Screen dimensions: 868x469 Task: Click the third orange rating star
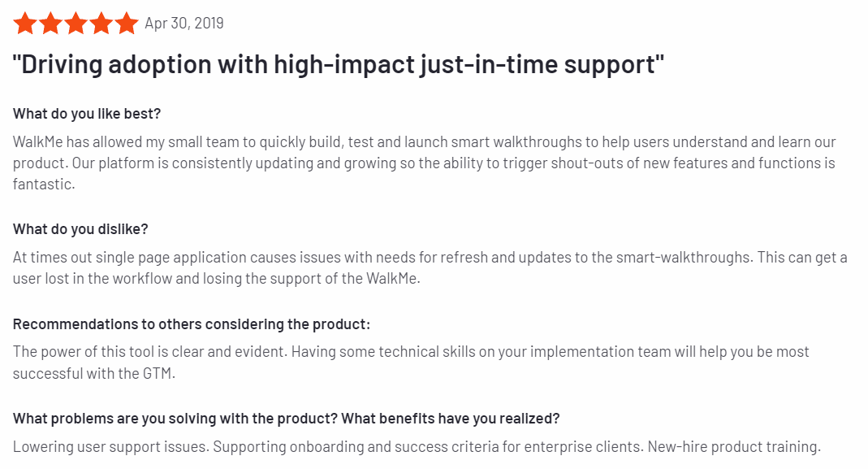pos(76,24)
